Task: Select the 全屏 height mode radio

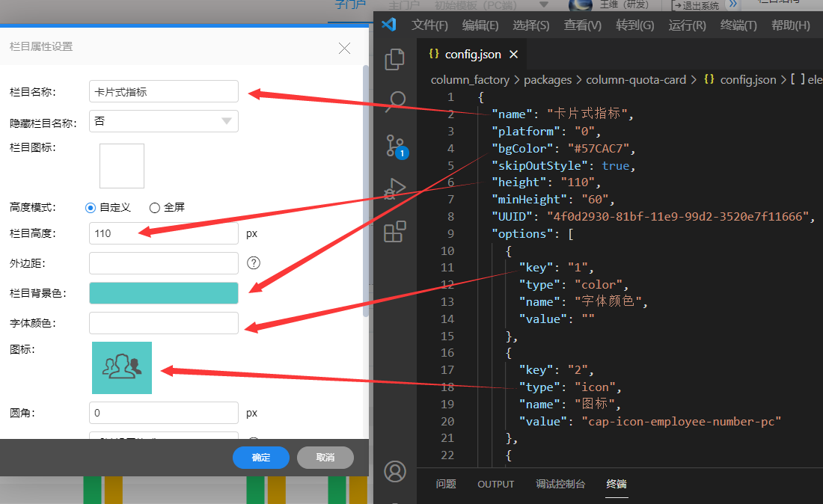Action: [x=155, y=207]
